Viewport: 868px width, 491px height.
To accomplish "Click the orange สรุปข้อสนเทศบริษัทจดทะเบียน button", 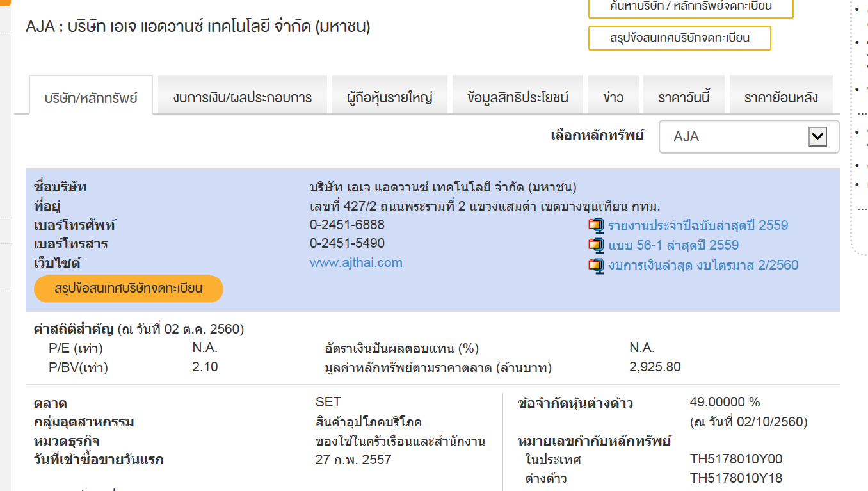I will [x=129, y=289].
